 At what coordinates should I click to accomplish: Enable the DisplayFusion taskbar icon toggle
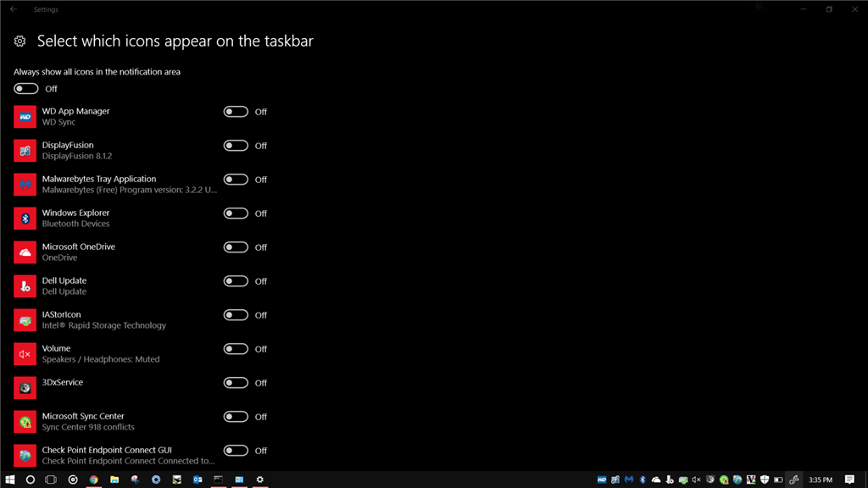[x=236, y=146]
